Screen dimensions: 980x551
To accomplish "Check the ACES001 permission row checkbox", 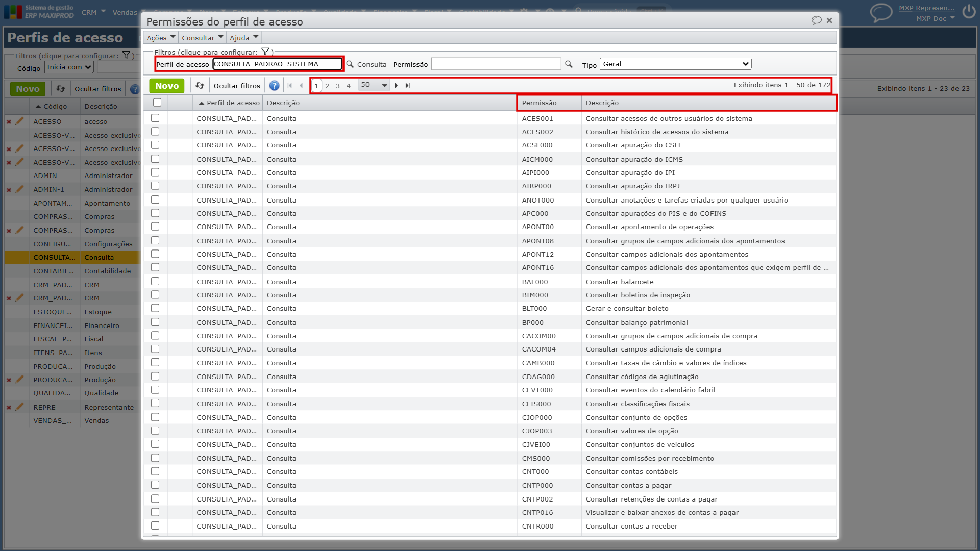I will [155, 118].
